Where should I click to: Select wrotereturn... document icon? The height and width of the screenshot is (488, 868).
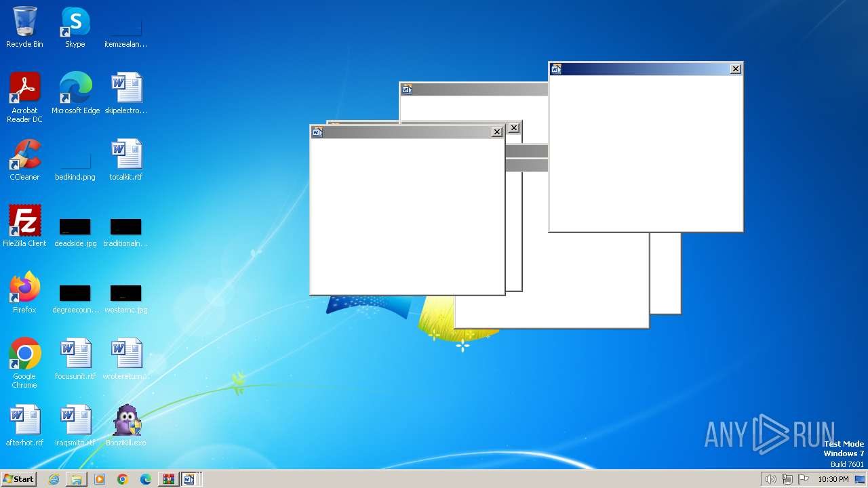(126, 359)
